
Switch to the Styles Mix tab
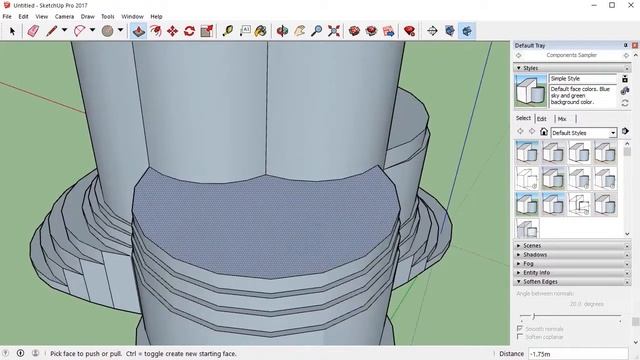pyautogui.click(x=562, y=119)
